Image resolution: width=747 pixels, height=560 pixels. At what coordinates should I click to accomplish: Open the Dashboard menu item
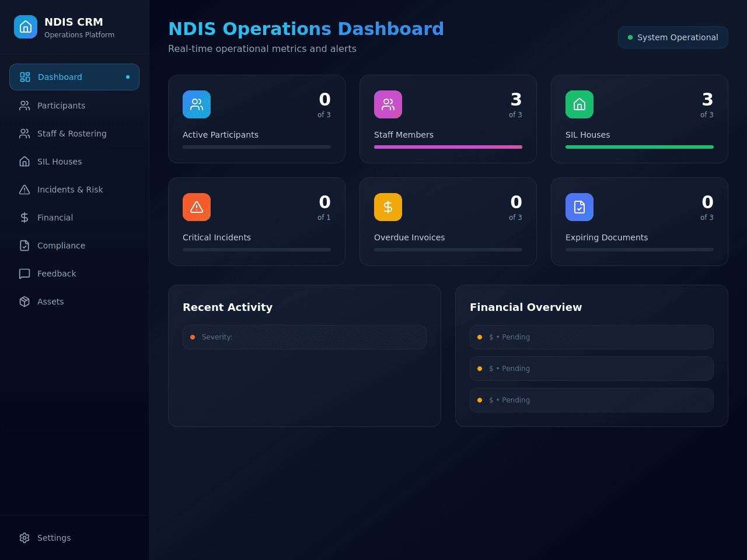tap(74, 77)
